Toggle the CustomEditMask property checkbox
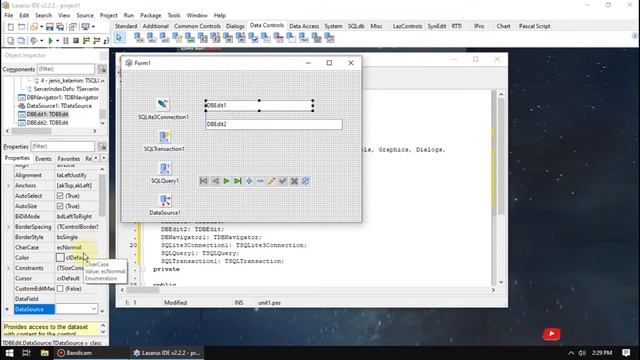Image resolution: width=640 pixels, height=360 pixels. point(60,289)
